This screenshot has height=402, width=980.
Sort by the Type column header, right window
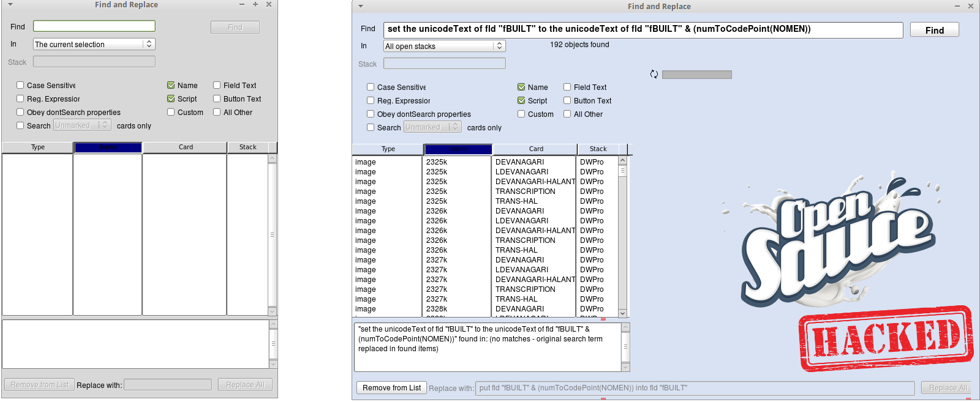388,149
